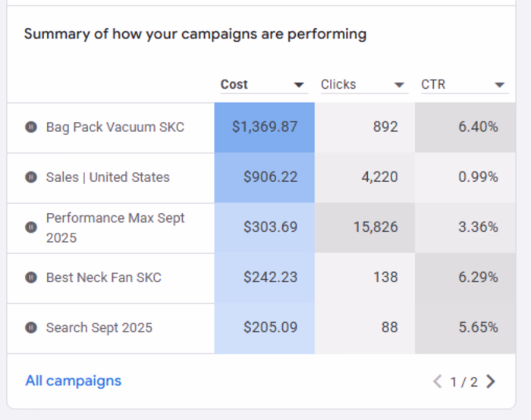Click the 138 clicks value

385,277
